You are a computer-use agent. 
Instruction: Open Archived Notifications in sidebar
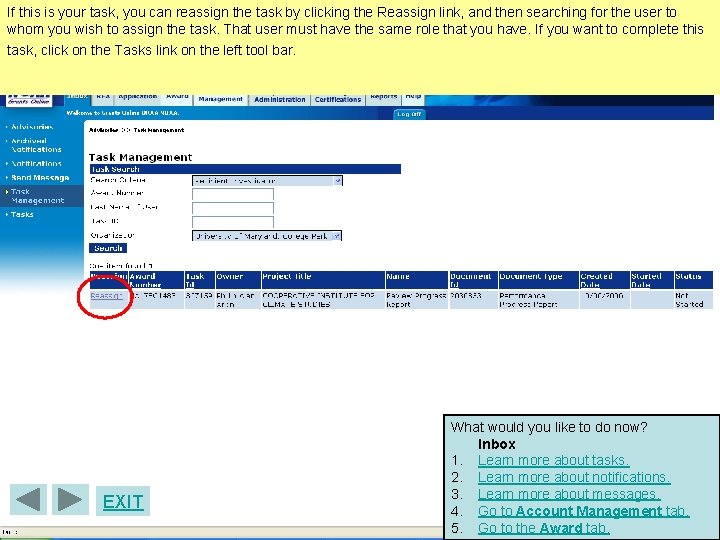[x=36, y=145]
